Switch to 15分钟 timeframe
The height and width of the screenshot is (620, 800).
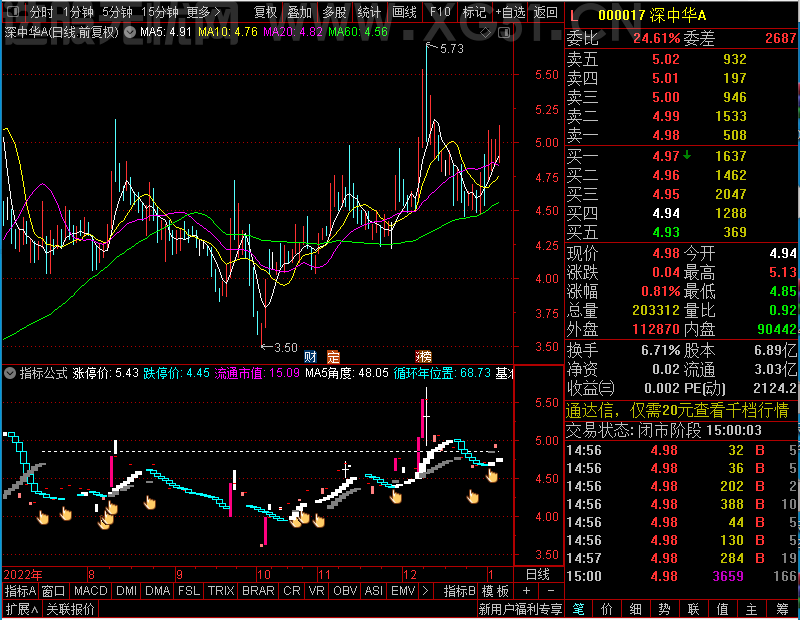point(159,12)
